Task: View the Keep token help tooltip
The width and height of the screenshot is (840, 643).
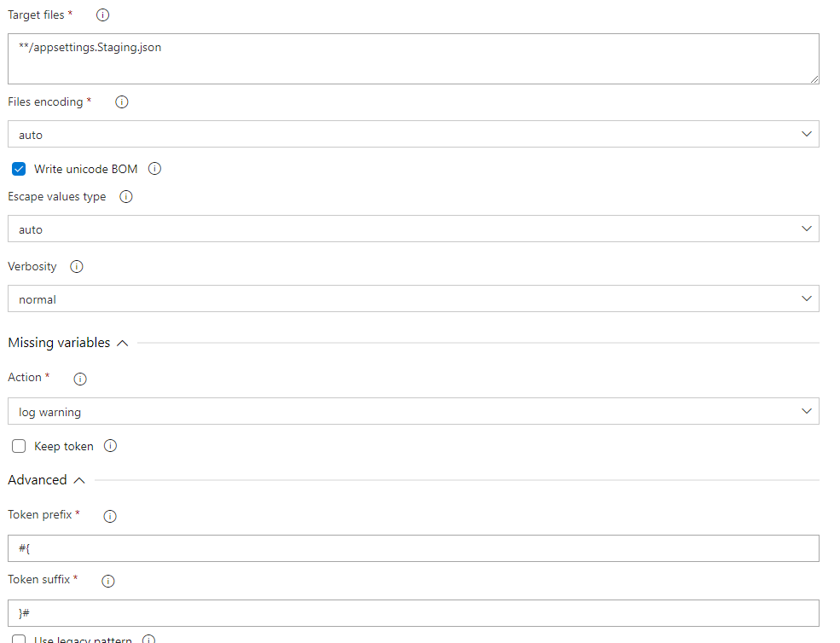Action: point(109,445)
